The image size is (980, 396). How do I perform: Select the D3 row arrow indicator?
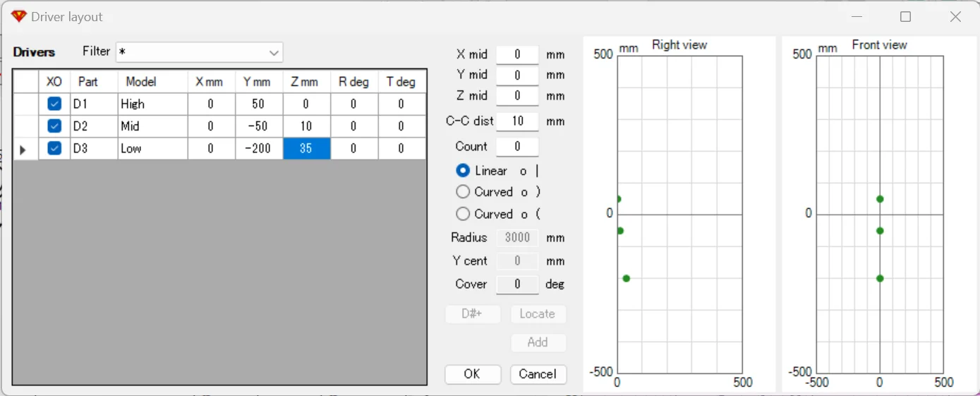point(24,150)
